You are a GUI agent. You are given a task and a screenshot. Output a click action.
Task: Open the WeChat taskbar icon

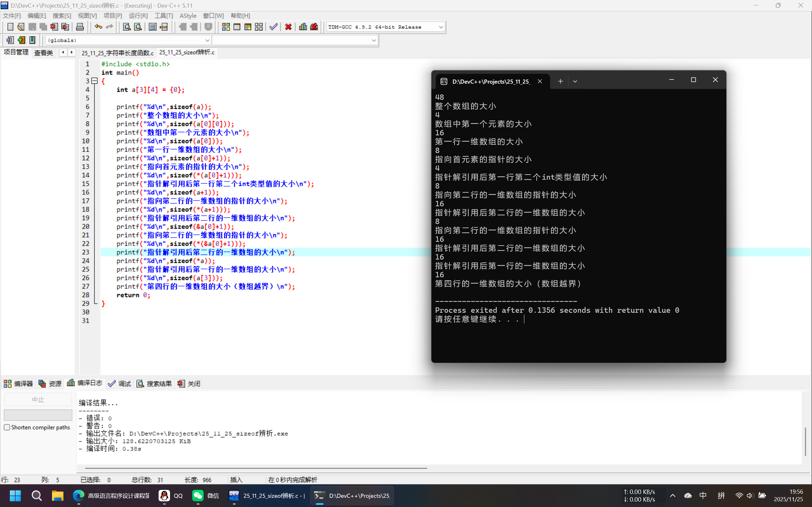coord(198,496)
